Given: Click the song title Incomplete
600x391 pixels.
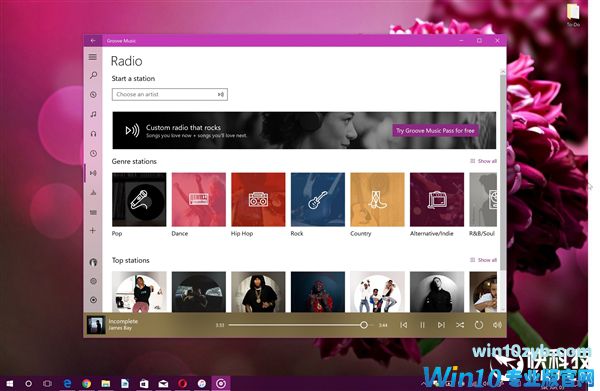Looking at the screenshot, I should [123, 321].
